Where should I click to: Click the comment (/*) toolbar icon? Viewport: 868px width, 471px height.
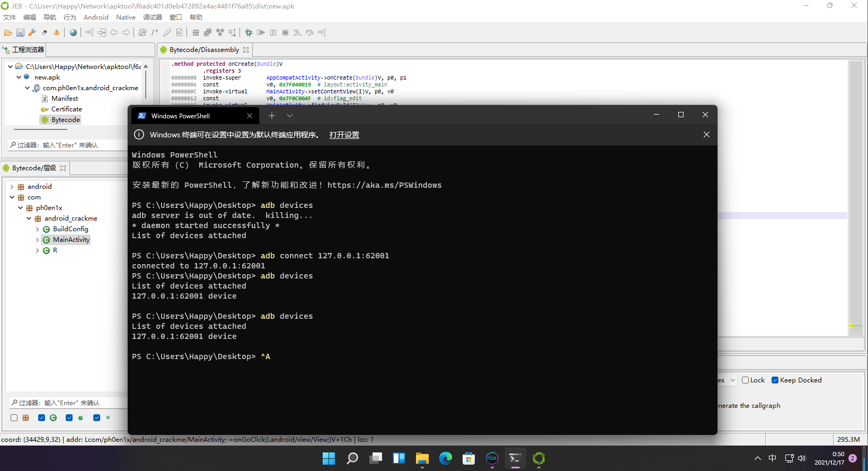point(155,33)
